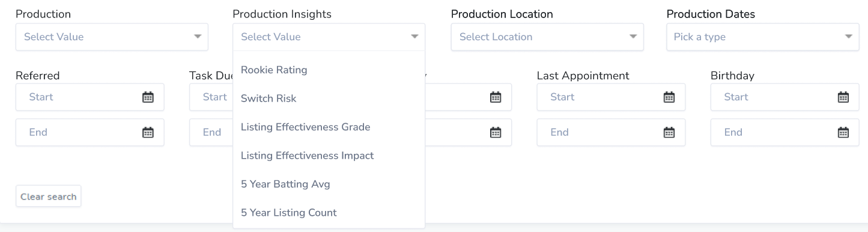Focus the Task Due Start date field
The width and height of the screenshot is (868, 232).
(x=211, y=97)
